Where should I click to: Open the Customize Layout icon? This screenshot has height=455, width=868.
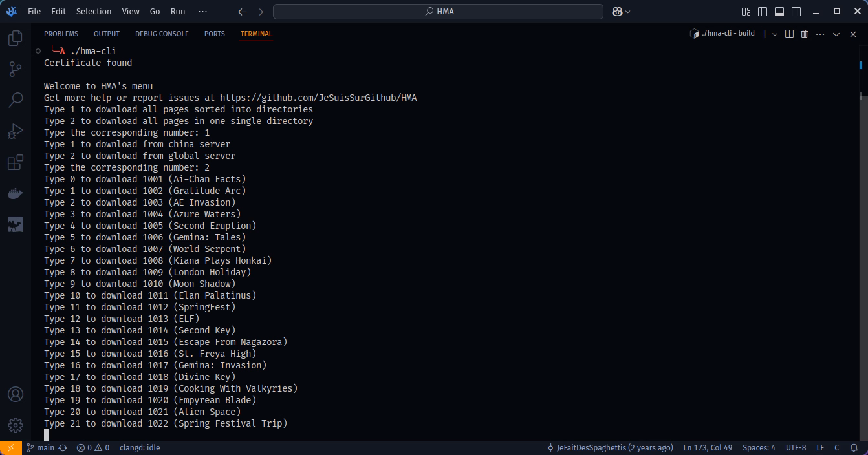pos(746,12)
